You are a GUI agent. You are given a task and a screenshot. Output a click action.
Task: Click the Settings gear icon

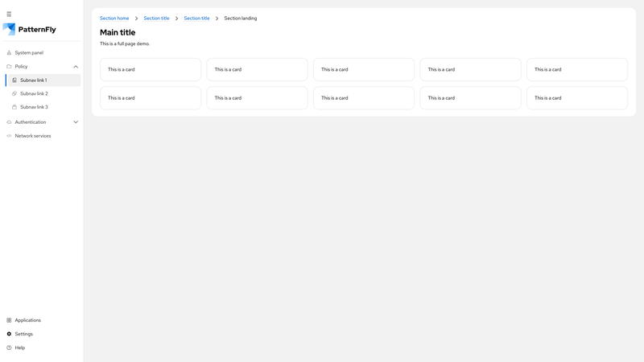tap(9, 334)
